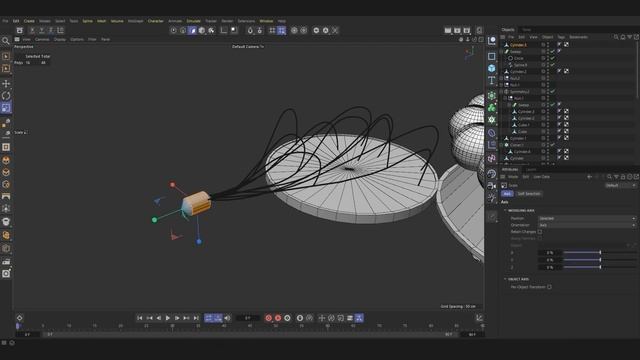
Task: Open the Orientation dropdown in Modeling Axis
Action: pyautogui.click(x=587, y=225)
